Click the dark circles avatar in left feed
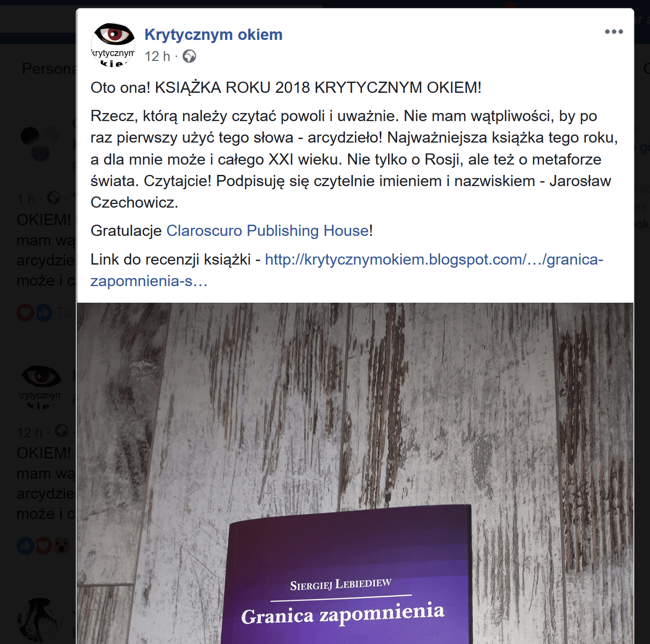This screenshot has height=644, width=650. (x=40, y=143)
